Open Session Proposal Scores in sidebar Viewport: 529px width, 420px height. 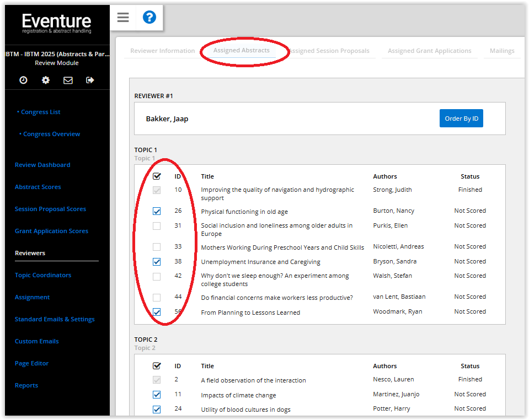50,209
